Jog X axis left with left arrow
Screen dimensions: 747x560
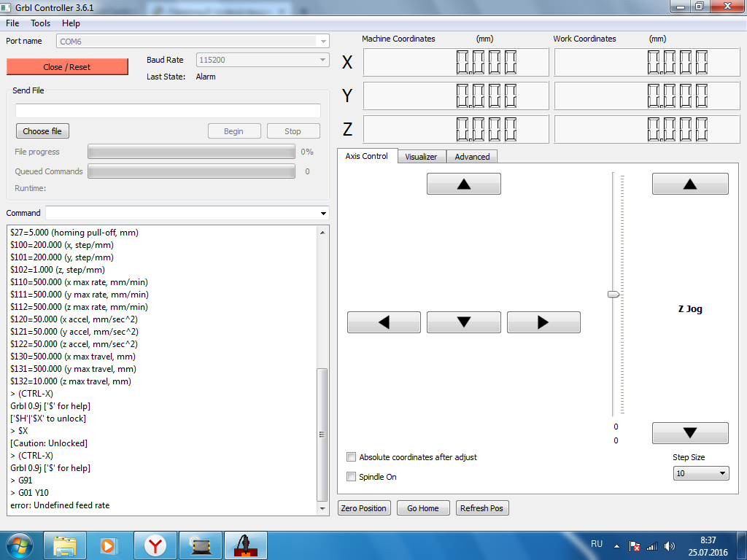click(x=384, y=322)
